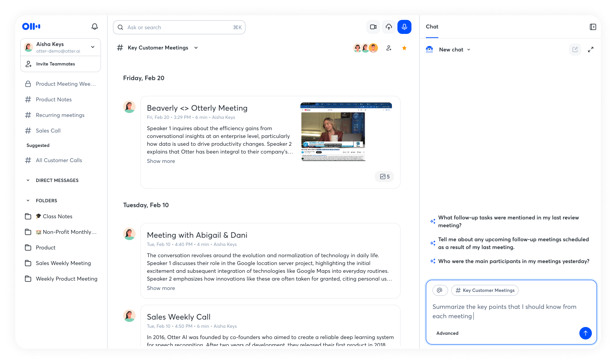Open the notifications bell
The image size is (616, 364).
tap(95, 27)
